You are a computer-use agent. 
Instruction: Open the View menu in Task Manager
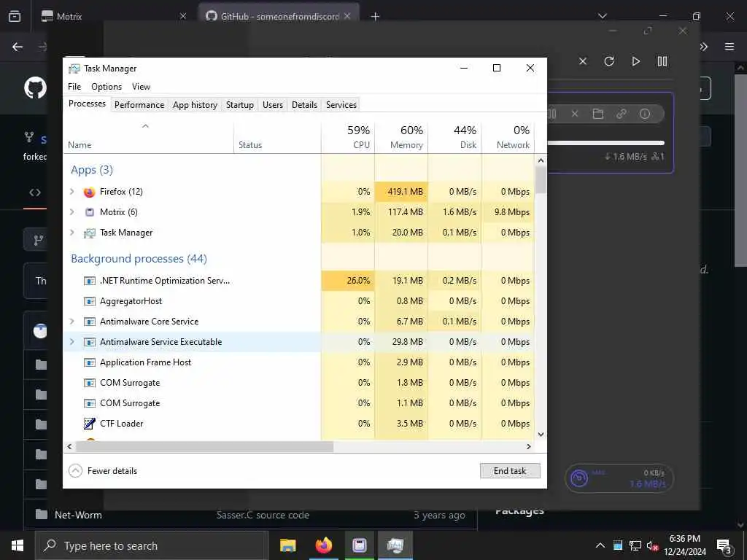point(141,87)
